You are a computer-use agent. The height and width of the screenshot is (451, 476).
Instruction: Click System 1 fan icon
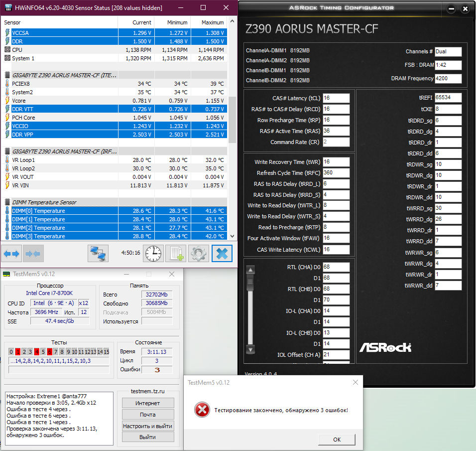click(x=7, y=58)
